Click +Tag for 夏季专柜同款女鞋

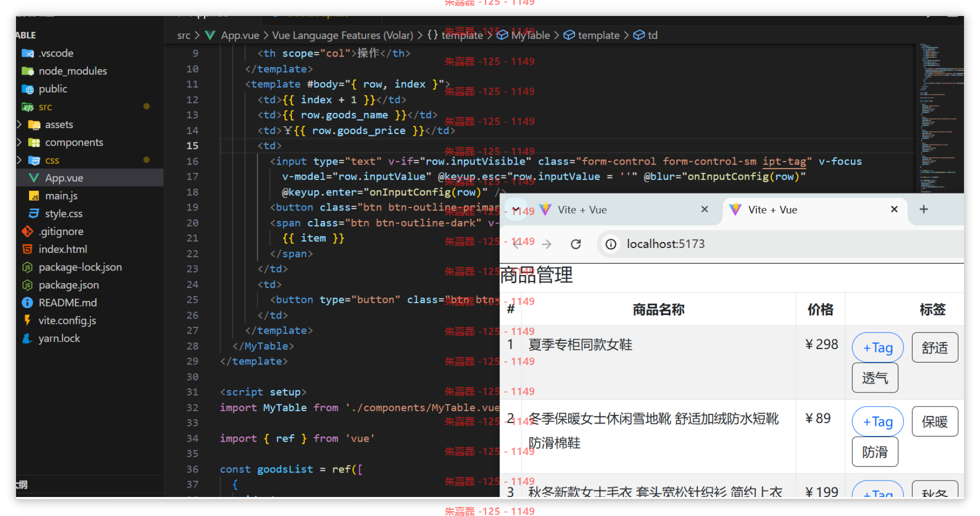(x=878, y=347)
